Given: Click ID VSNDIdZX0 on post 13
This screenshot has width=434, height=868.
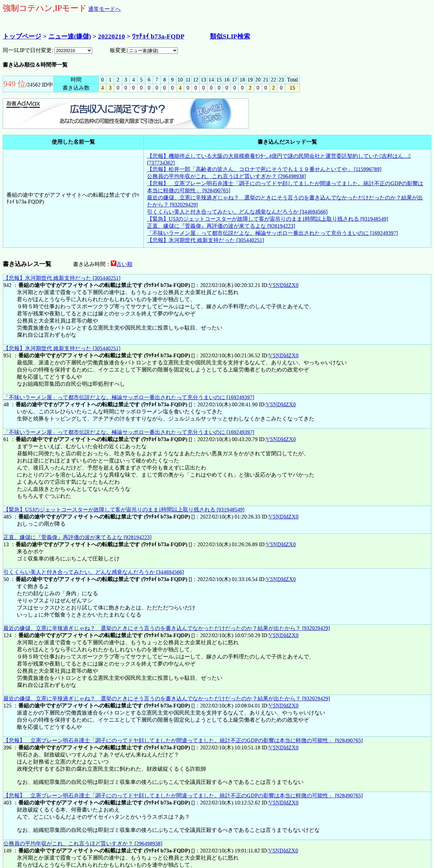Looking at the screenshot, I should pyautogui.click(x=281, y=545).
